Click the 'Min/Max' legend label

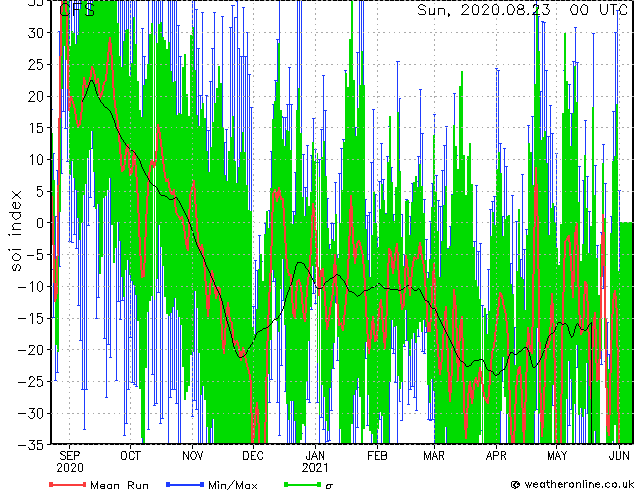233,485
